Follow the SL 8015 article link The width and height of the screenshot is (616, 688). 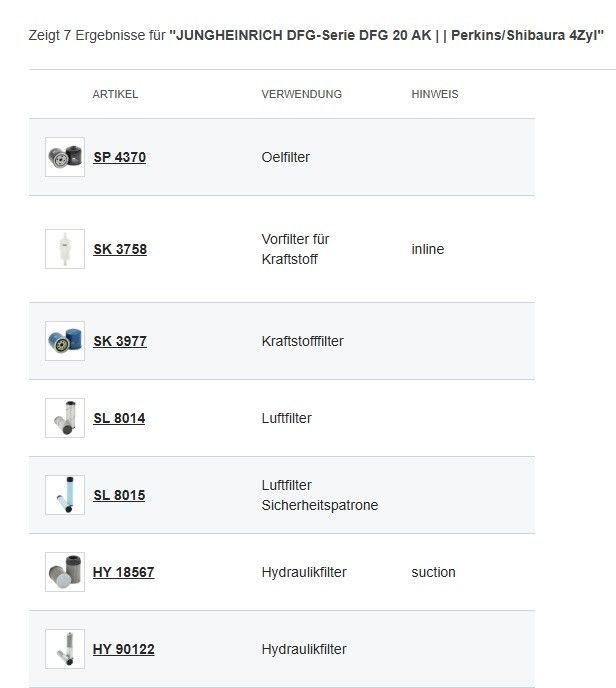click(x=119, y=495)
